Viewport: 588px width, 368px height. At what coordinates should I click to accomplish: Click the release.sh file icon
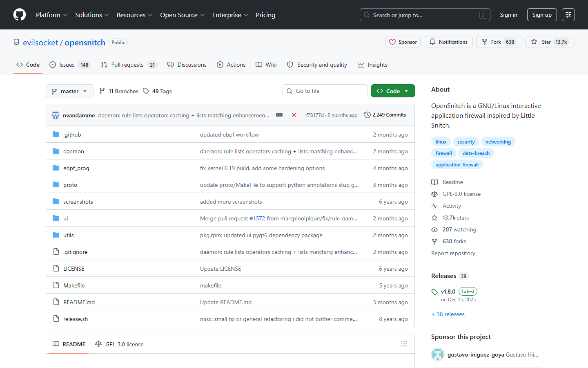coord(56,319)
